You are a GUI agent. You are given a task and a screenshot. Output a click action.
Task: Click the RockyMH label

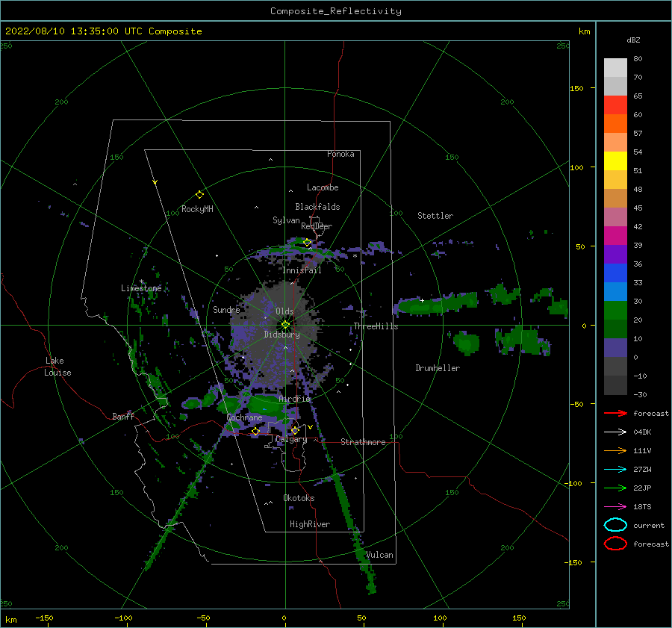coord(197,209)
